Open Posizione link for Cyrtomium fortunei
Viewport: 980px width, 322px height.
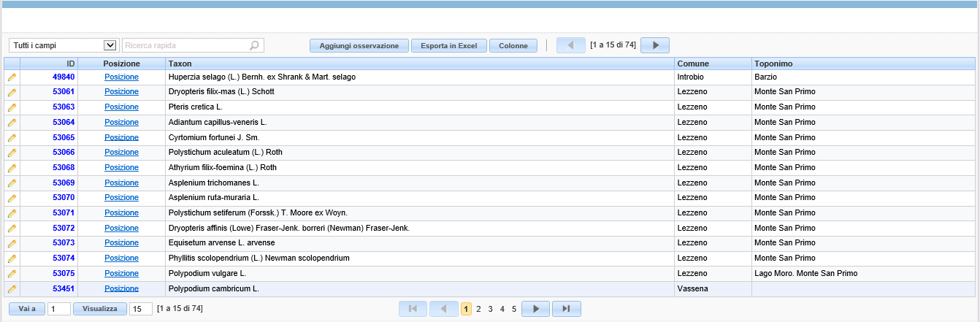121,137
